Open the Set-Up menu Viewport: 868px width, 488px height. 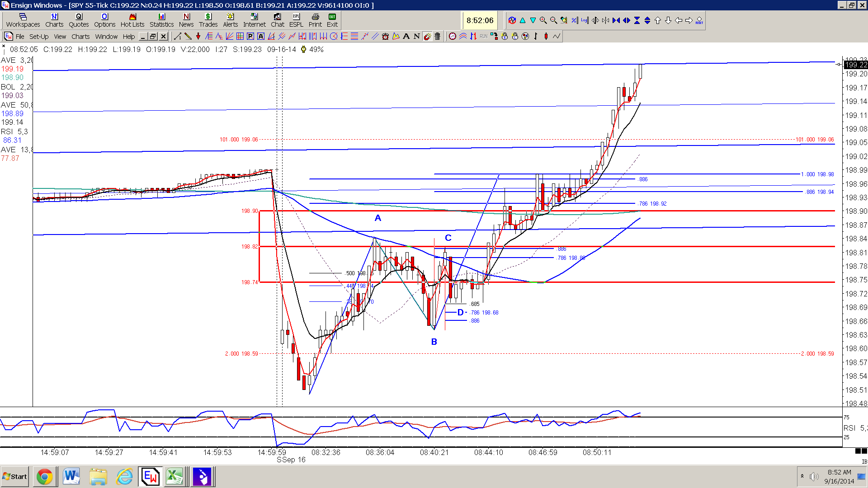point(39,37)
